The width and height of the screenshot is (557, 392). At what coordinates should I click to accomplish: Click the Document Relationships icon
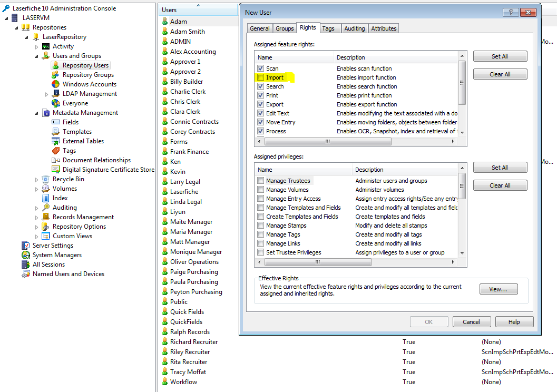pos(55,160)
